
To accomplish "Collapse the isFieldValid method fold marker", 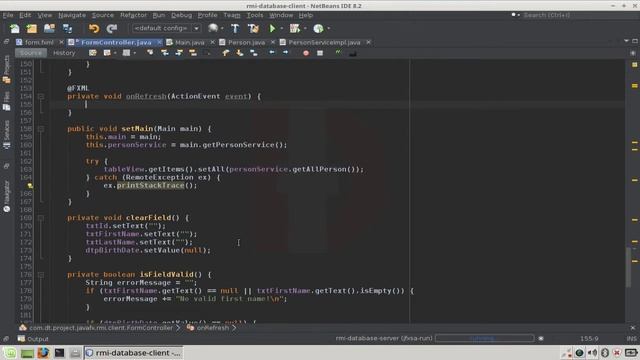I will click(x=41, y=275).
